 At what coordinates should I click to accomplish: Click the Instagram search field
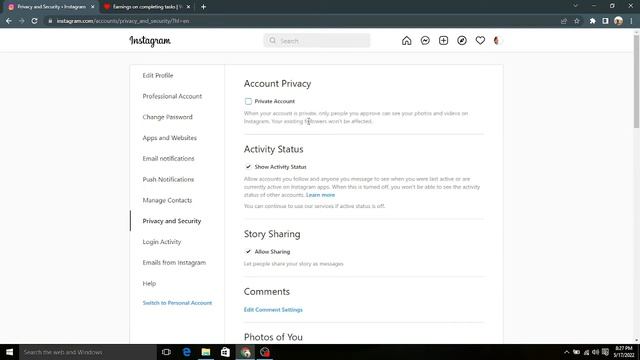tap(317, 41)
